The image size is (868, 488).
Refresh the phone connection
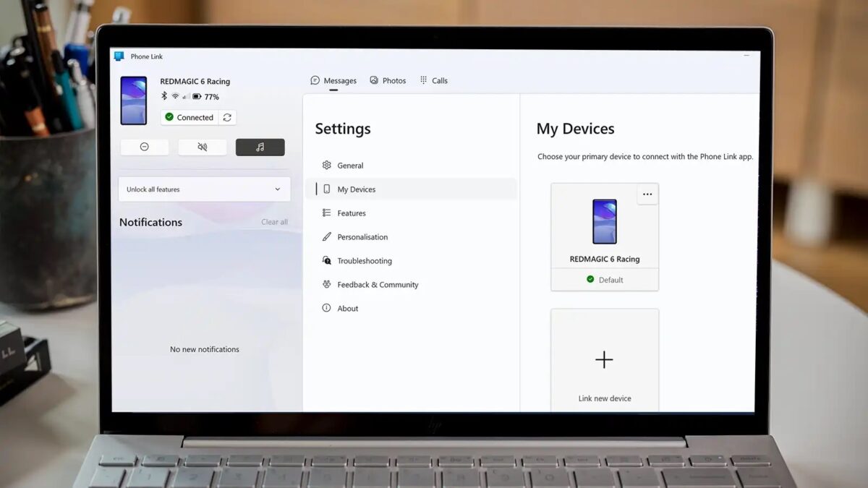[227, 117]
